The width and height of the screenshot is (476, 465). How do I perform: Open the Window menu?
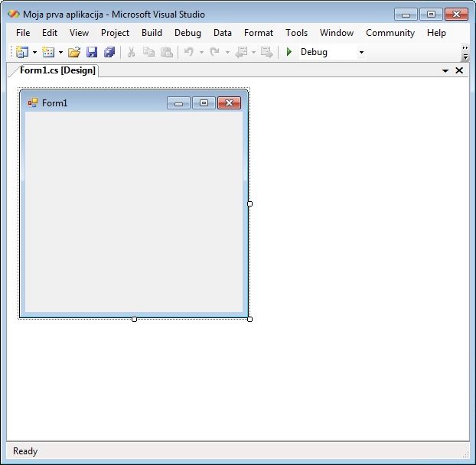[x=337, y=33]
